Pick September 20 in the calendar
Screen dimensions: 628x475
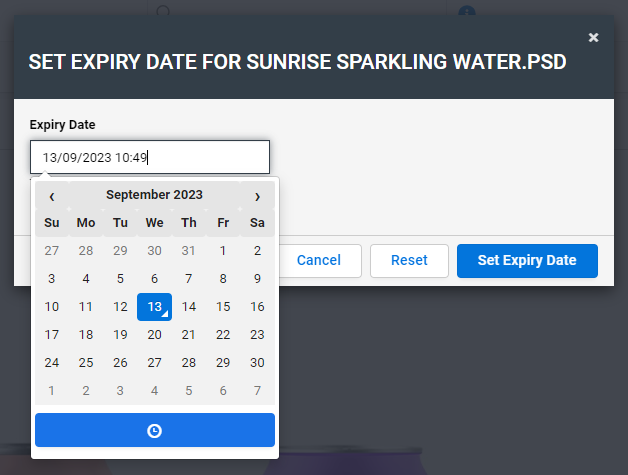coord(155,335)
